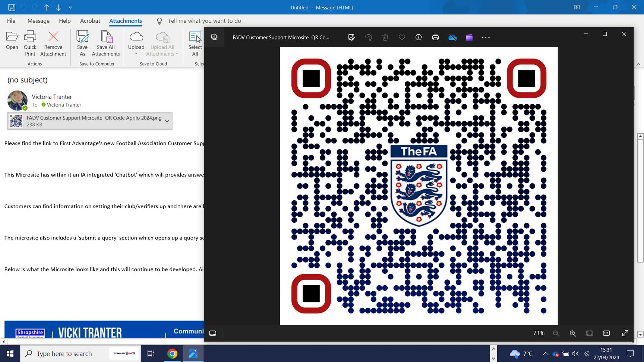Switch to the Help tab

click(x=64, y=21)
